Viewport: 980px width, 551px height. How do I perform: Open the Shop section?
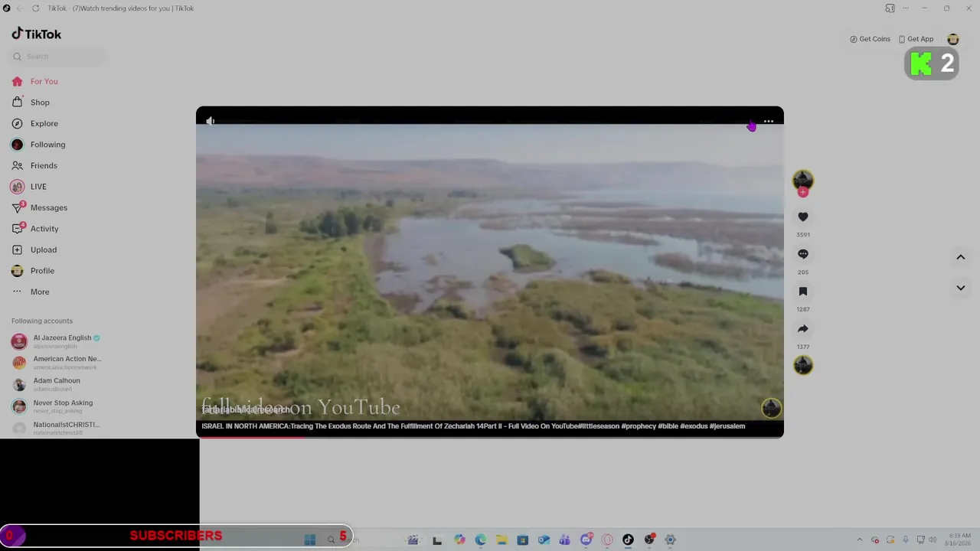[31, 103]
